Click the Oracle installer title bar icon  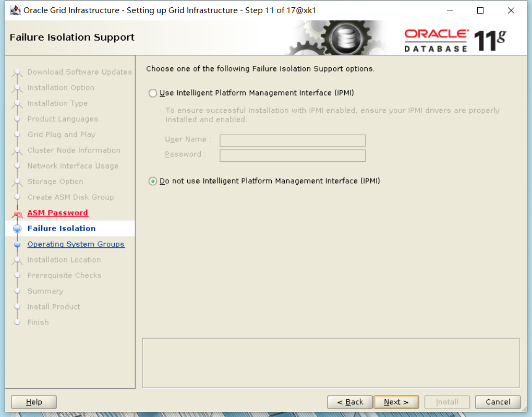click(x=15, y=10)
